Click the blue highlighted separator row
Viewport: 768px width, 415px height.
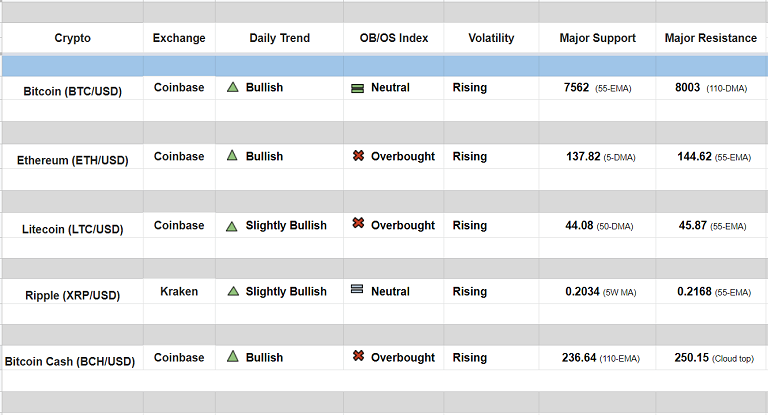[x=384, y=66]
